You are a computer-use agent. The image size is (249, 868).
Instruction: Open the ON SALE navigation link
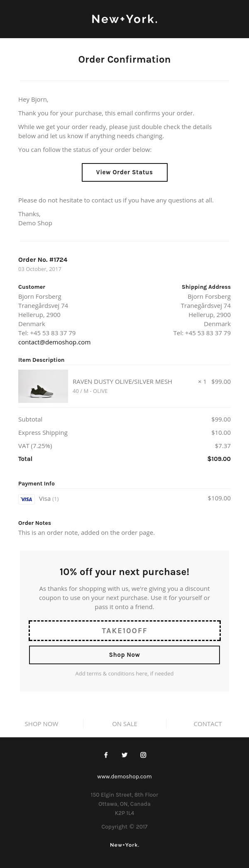[x=124, y=724]
